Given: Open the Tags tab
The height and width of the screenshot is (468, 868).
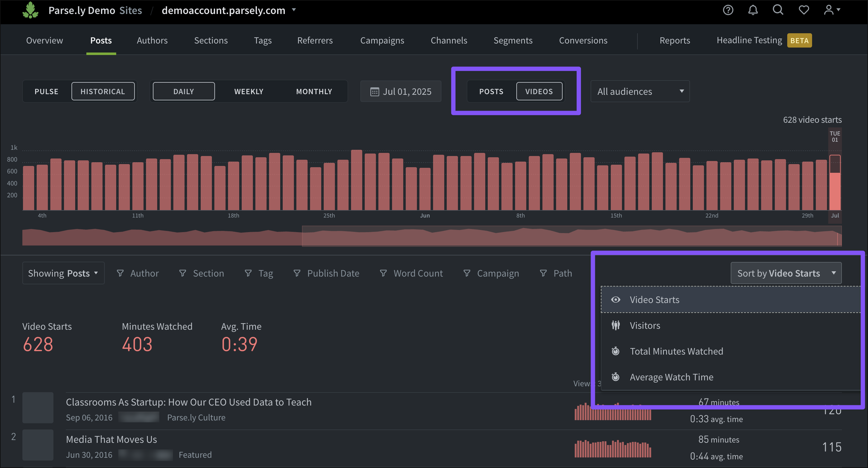Looking at the screenshot, I should click(x=263, y=40).
